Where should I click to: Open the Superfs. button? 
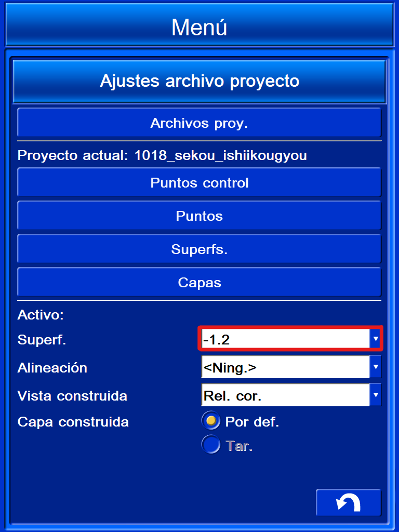coord(199,249)
